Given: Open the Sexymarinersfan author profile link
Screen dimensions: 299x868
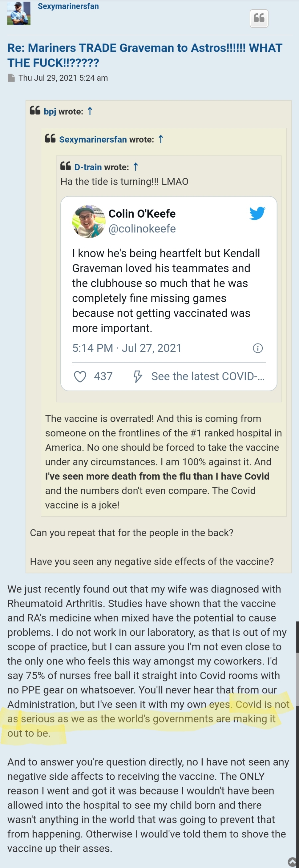Looking at the screenshot, I should click(x=68, y=6).
